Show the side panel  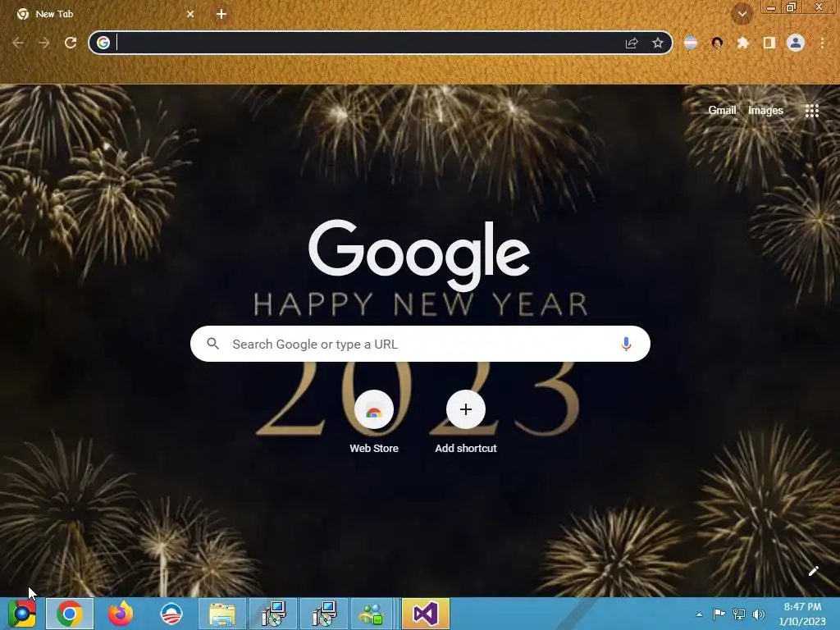pyautogui.click(x=769, y=43)
